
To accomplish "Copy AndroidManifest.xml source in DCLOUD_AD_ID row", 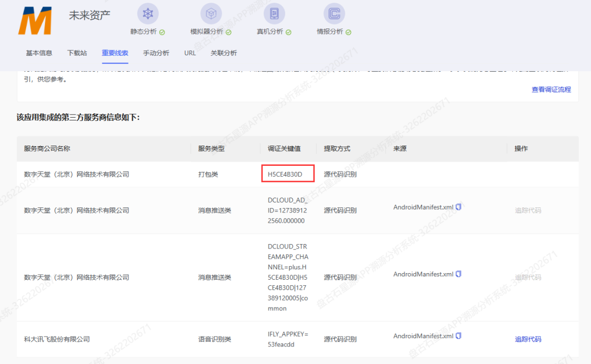I will [x=459, y=207].
